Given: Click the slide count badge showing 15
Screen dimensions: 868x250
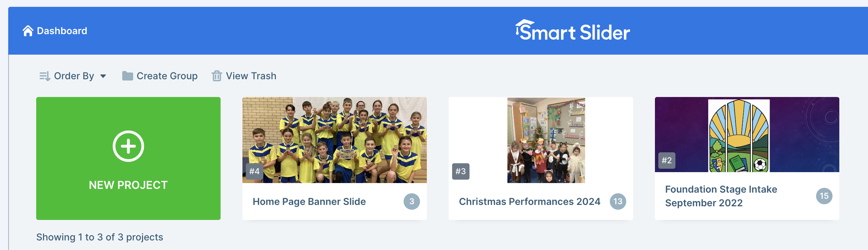Looking at the screenshot, I should click(824, 196).
